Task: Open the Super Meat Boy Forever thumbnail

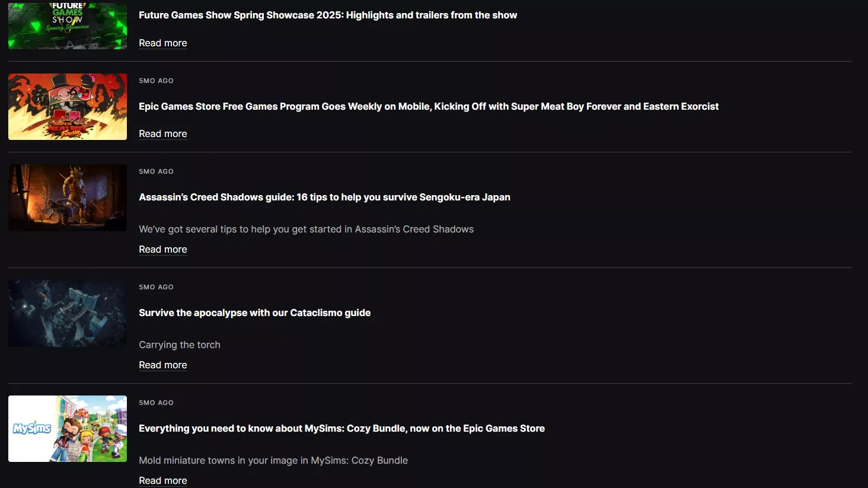Action: point(68,107)
